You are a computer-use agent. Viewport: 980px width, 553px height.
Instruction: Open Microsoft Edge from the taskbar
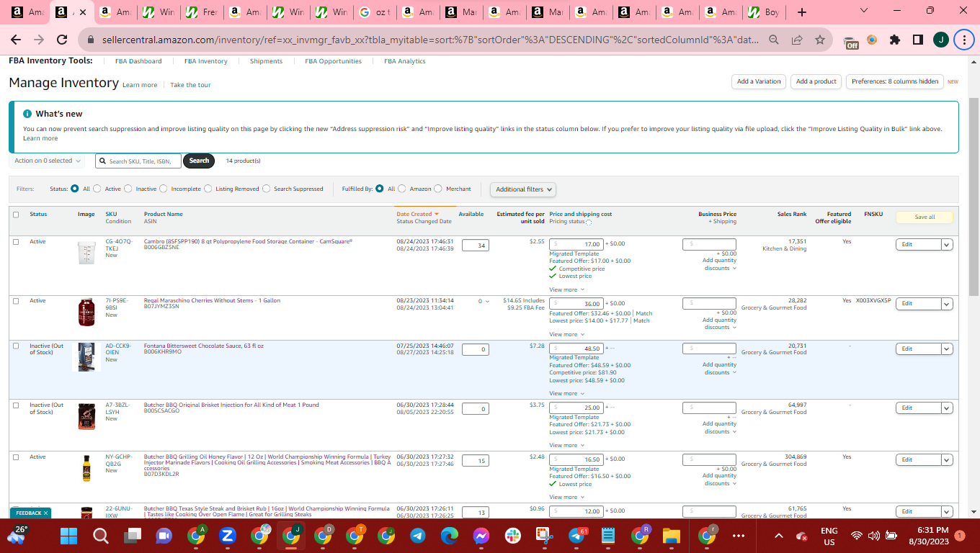[450, 536]
